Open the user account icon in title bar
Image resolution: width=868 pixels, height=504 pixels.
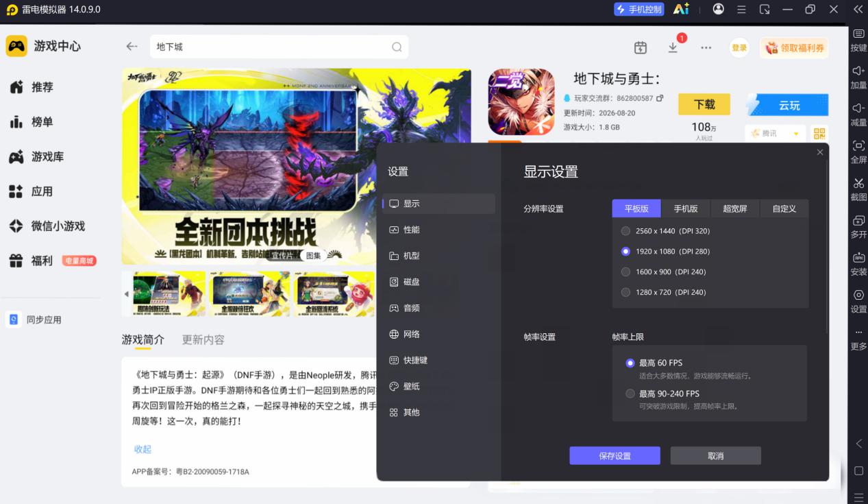[x=718, y=9]
